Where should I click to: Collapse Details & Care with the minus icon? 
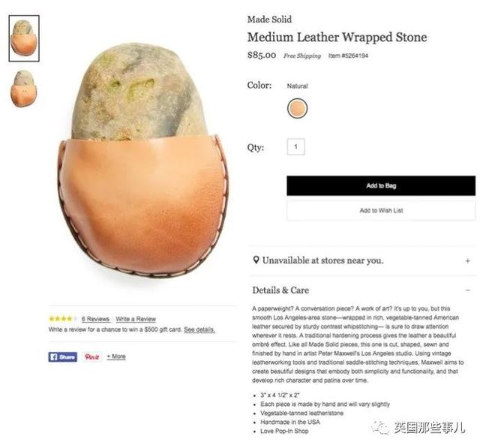coord(468,290)
